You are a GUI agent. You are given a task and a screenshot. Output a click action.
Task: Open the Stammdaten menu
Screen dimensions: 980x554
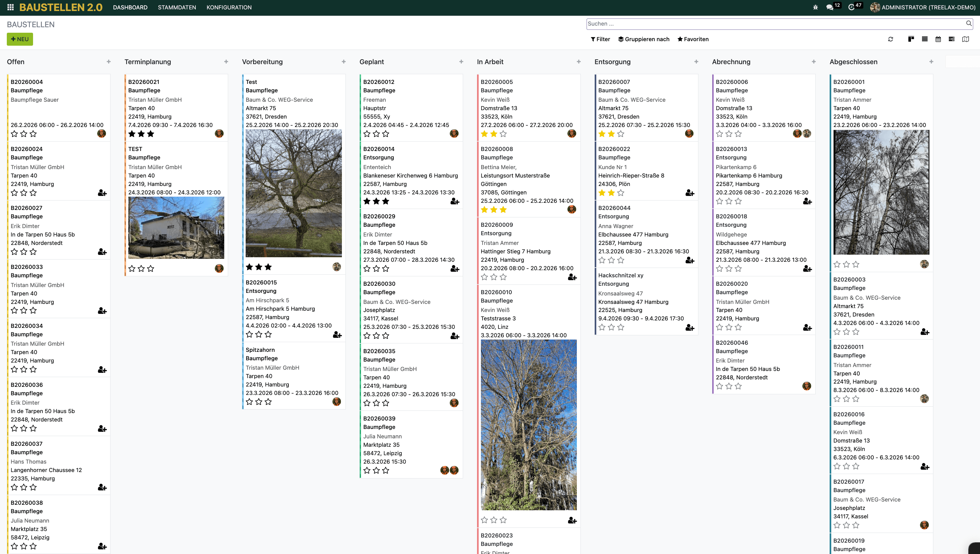(x=177, y=7)
